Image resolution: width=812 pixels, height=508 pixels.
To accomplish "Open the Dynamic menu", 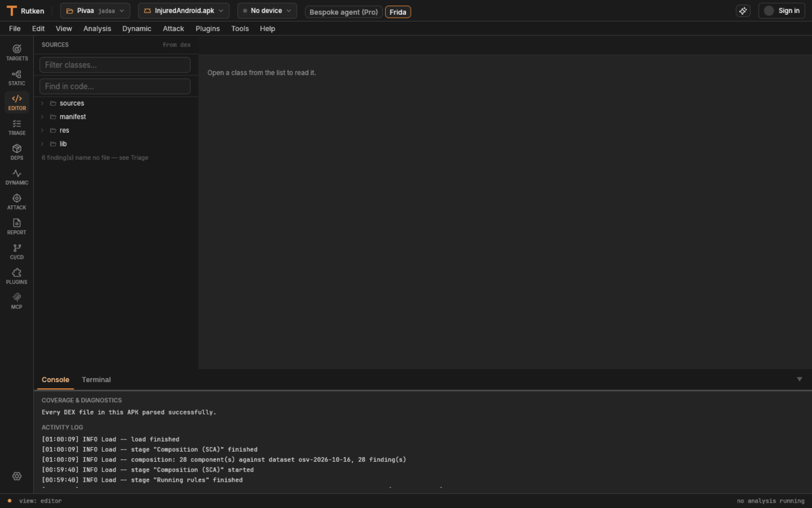I will [137, 28].
